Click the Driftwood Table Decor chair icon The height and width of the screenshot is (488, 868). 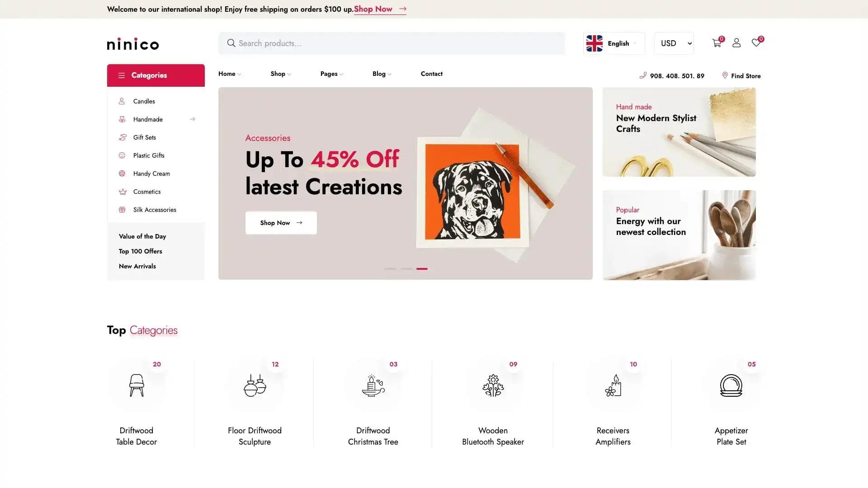coord(136,385)
